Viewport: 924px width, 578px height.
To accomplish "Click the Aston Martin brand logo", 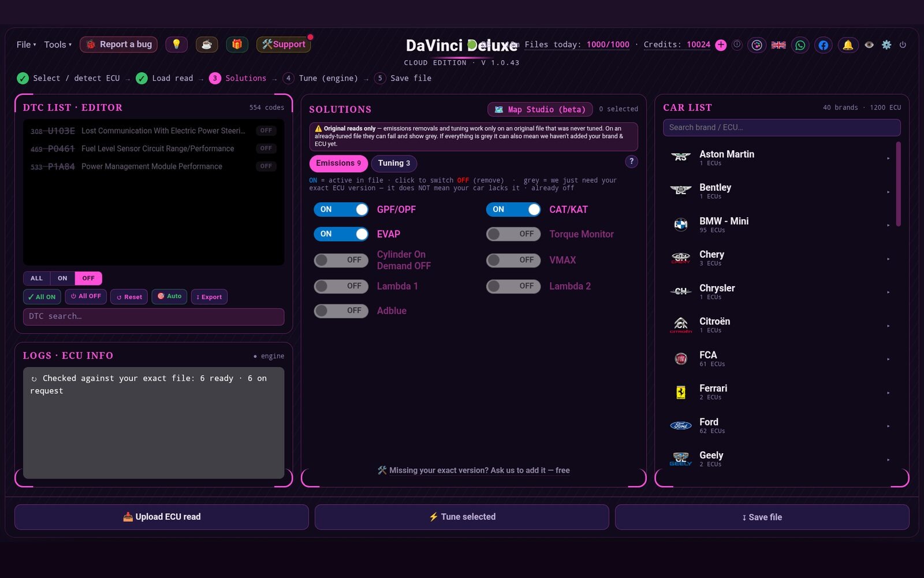I will pos(681,157).
